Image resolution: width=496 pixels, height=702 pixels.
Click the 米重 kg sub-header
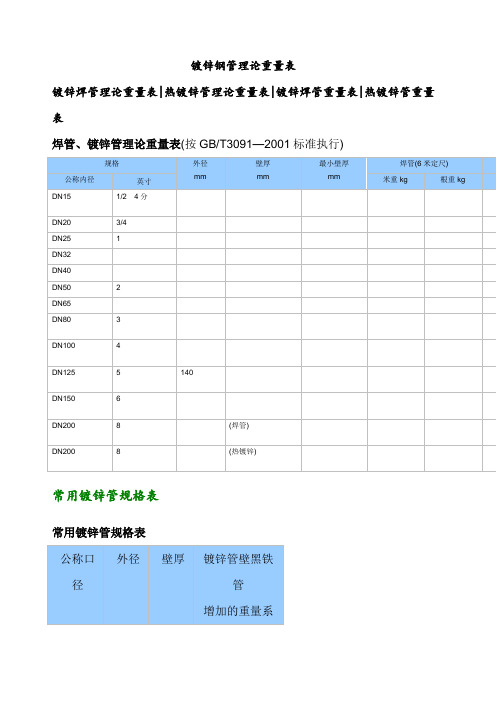(x=396, y=181)
